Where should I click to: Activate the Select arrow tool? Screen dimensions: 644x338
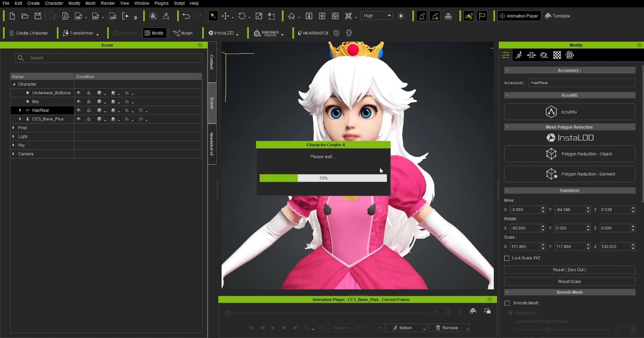(213, 16)
